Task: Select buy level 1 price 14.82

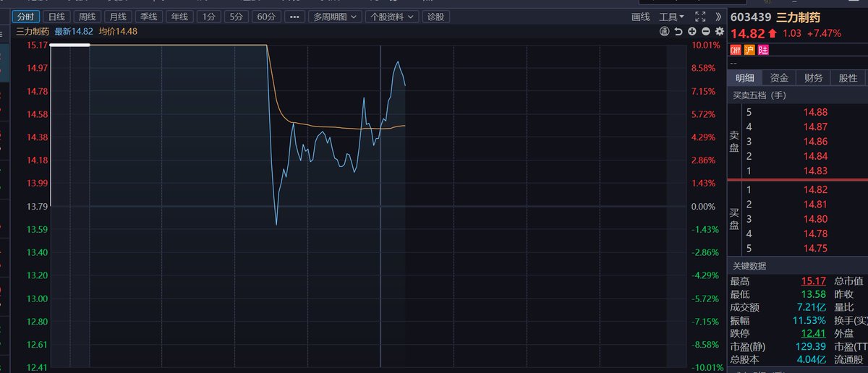Action: coord(814,189)
